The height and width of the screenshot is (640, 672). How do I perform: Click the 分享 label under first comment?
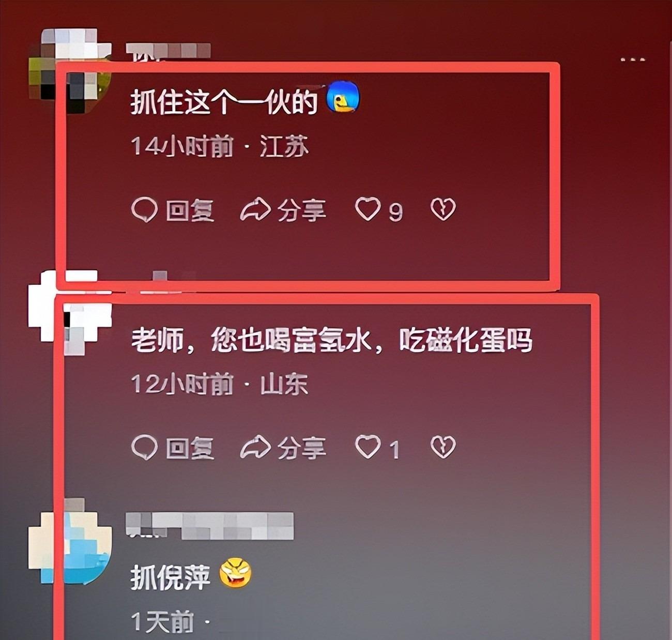(301, 210)
